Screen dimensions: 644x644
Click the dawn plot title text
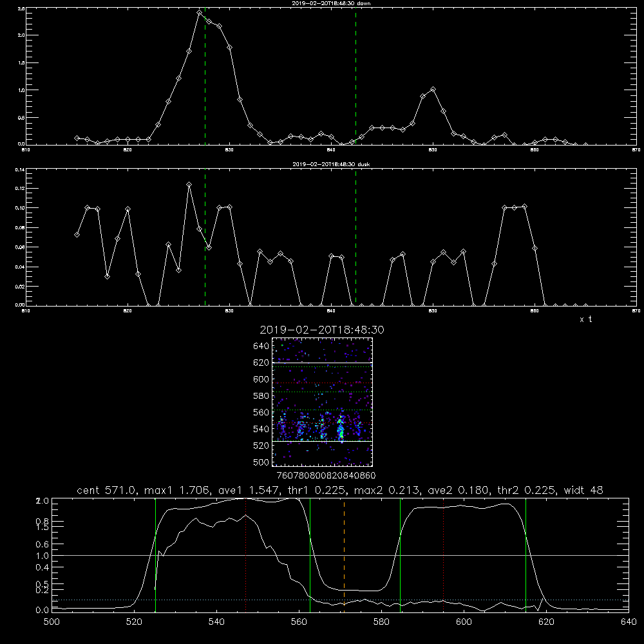(331, 3)
